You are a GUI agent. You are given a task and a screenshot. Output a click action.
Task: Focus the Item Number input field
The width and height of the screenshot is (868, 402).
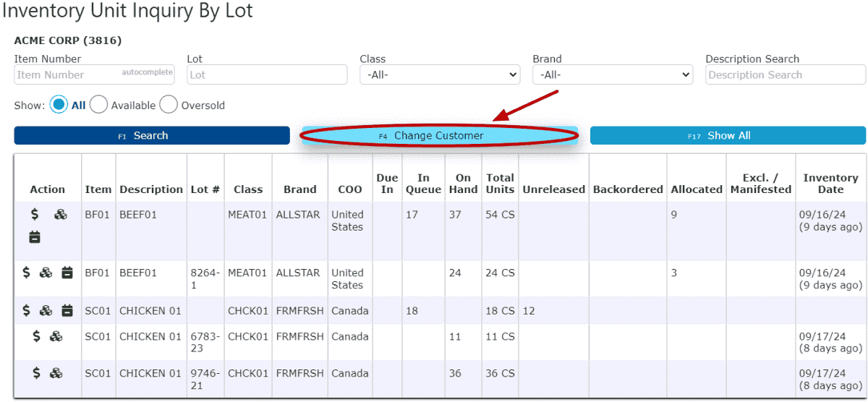pyautogui.click(x=94, y=74)
